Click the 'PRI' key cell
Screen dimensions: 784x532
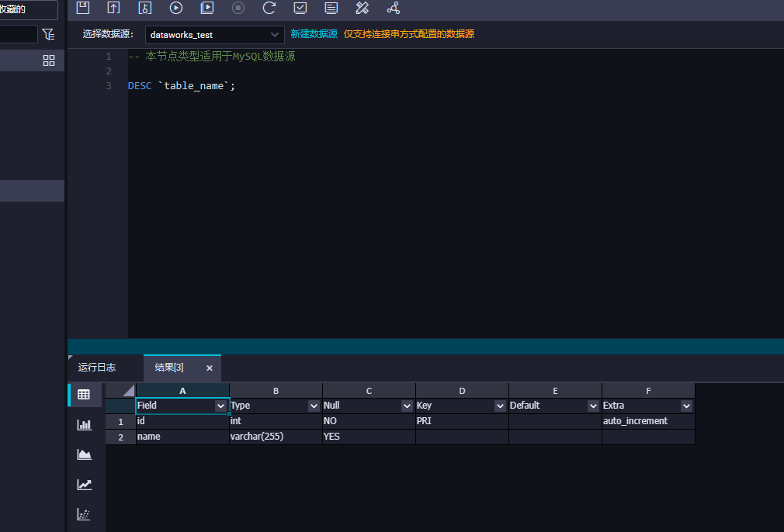462,421
